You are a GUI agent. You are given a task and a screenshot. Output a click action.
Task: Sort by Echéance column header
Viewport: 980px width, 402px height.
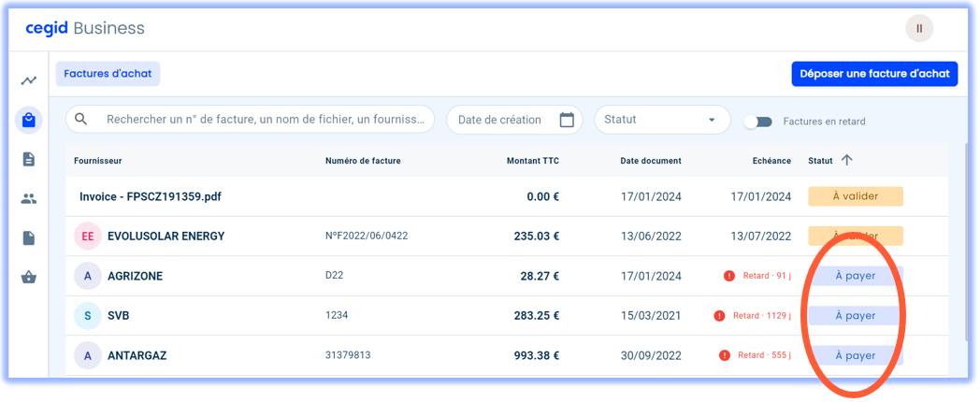click(771, 161)
